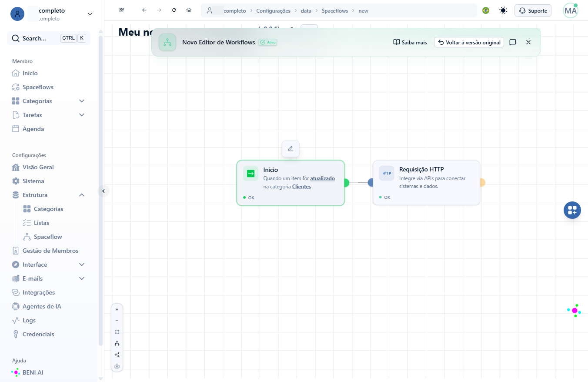The height and width of the screenshot is (382, 588).
Task: Select the Requisição HTTP node title
Action: 421,169
